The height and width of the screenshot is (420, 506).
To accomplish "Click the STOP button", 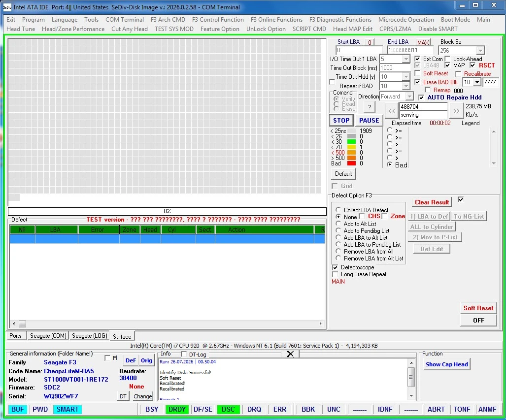I will [341, 120].
